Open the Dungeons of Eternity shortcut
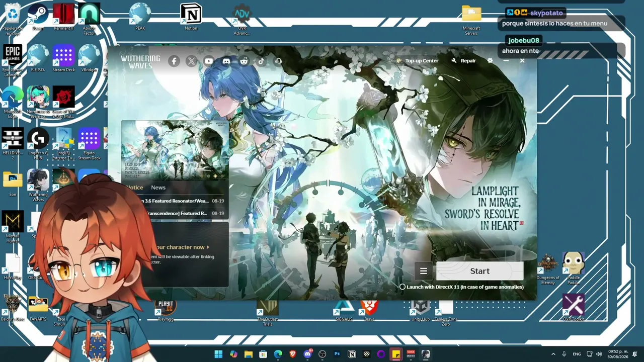644x362 pixels. click(x=548, y=268)
